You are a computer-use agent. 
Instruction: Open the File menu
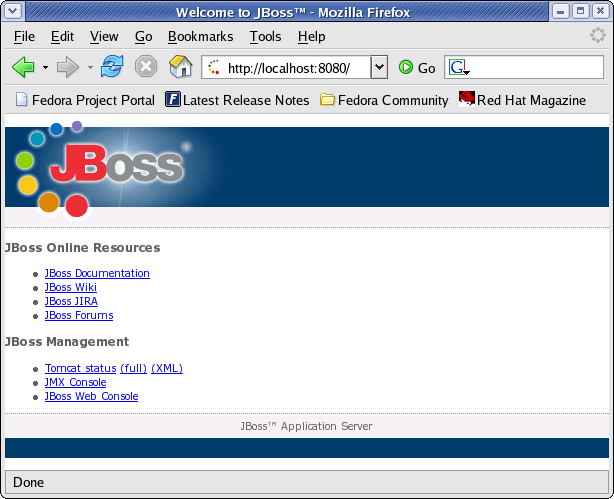point(24,36)
